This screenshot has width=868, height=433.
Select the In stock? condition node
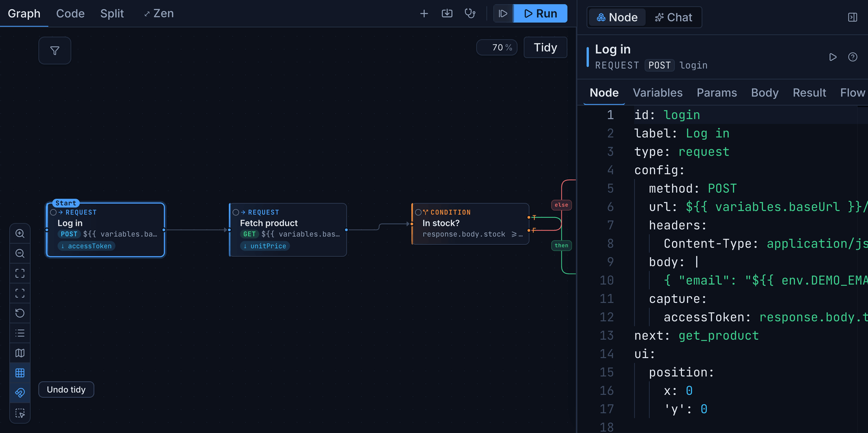tap(470, 224)
